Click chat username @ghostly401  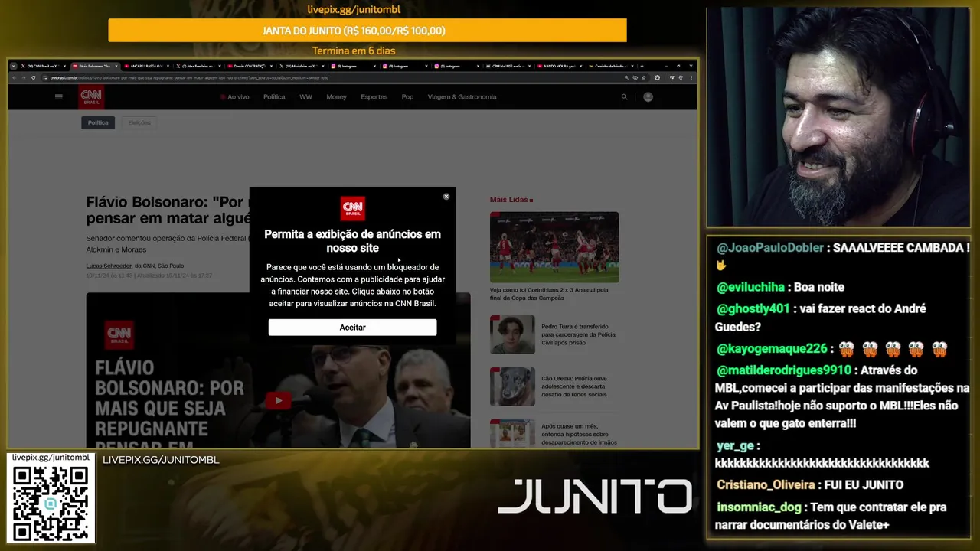point(753,308)
